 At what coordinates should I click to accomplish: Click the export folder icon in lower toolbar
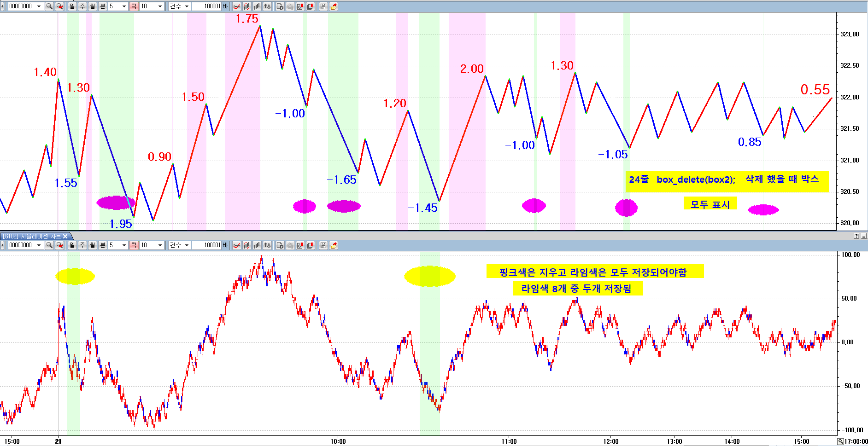(334, 245)
